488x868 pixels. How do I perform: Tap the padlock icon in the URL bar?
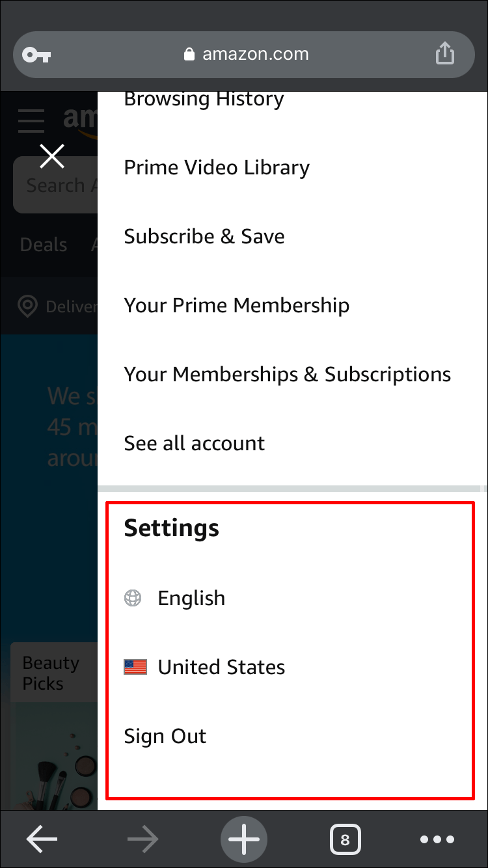point(189,54)
